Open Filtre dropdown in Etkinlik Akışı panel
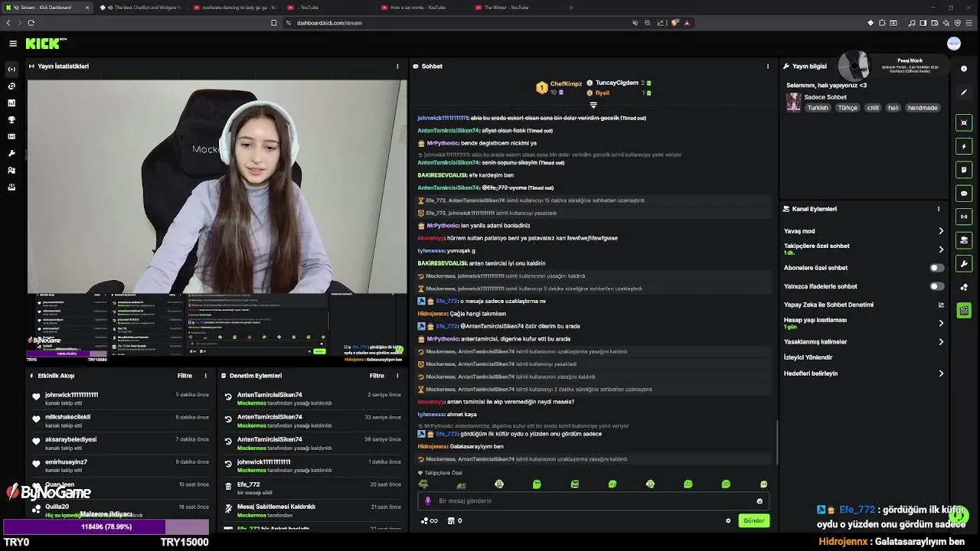This screenshot has height=551, width=980. [185, 376]
